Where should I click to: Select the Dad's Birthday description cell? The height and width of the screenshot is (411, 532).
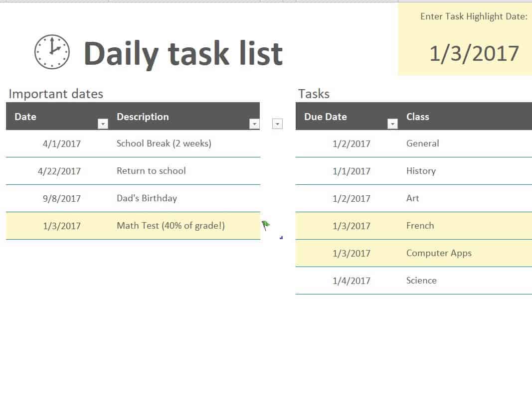[185, 198]
